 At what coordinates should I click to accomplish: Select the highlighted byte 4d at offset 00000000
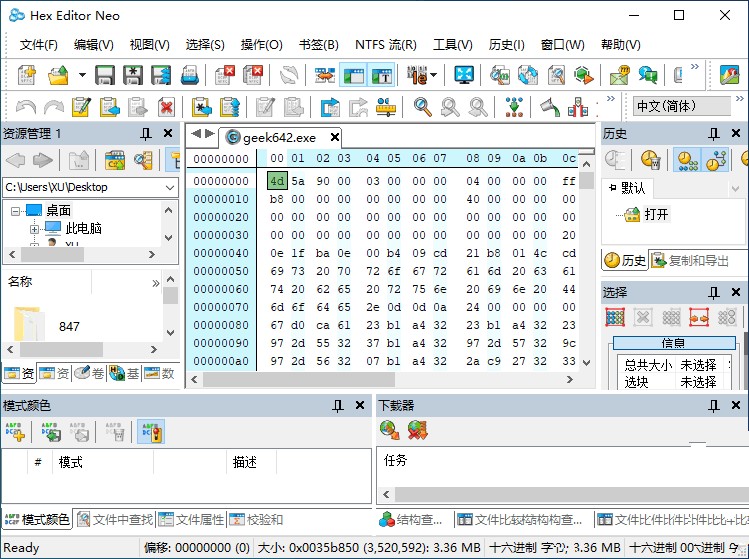(277, 181)
